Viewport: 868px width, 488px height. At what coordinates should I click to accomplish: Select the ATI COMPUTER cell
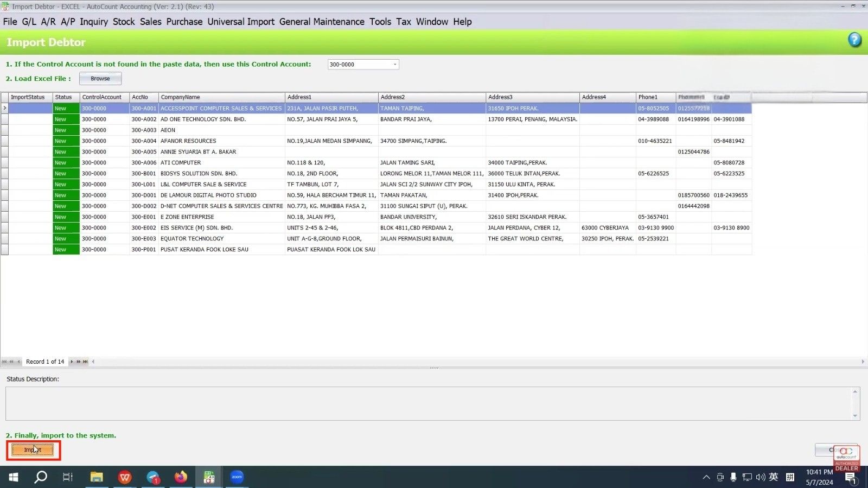click(x=221, y=163)
